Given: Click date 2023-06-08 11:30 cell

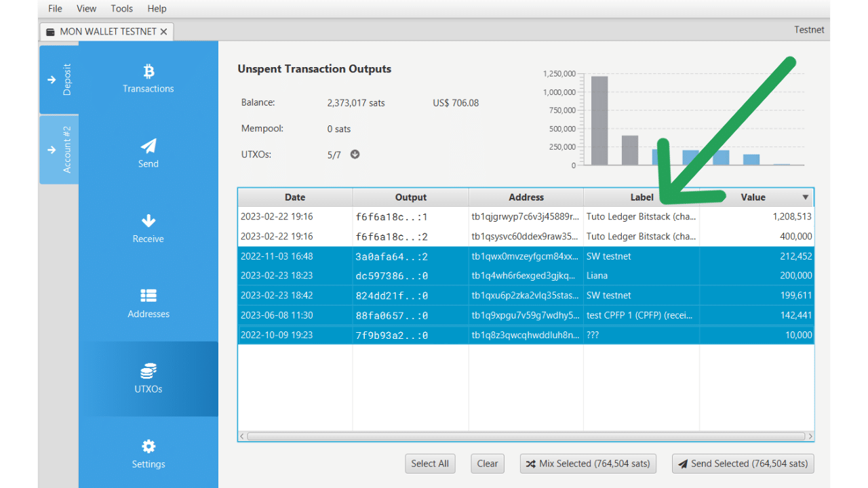Looking at the screenshot, I should (x=295, y=315).
